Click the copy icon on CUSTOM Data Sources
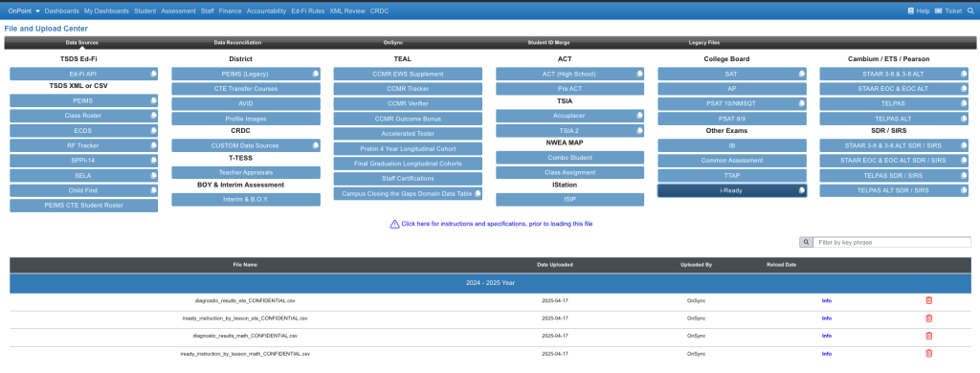This screenshot has width=980, height=373. tap(315, 145)
